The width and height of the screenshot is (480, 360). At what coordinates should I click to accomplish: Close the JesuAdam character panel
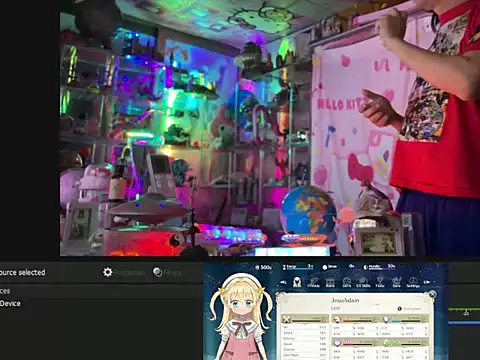pyautogui.click(x=432, y=294)
